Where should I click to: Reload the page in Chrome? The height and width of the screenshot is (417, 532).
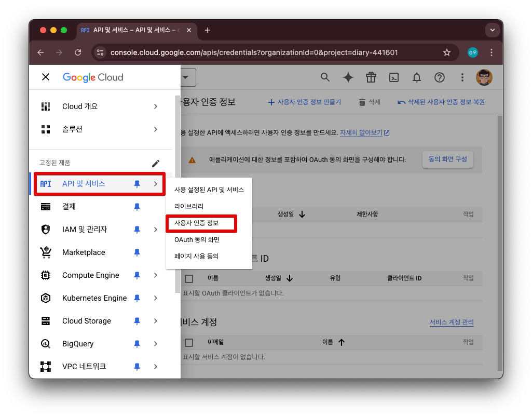click(78, 52)
